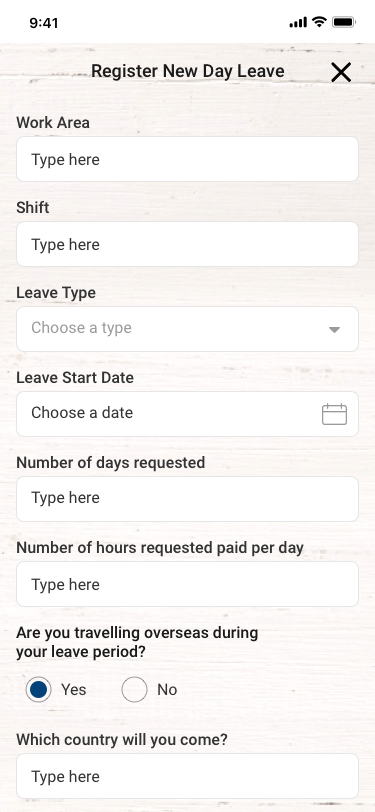The height and width of the screenshot is (812, 375).
Task: Focus the Number of days requested field
Action: 188,499
